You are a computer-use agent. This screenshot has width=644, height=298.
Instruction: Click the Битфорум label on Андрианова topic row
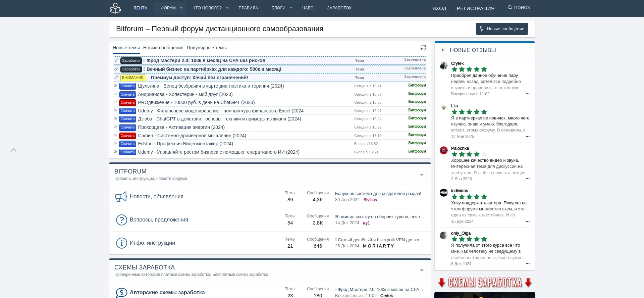click(417, 94)
